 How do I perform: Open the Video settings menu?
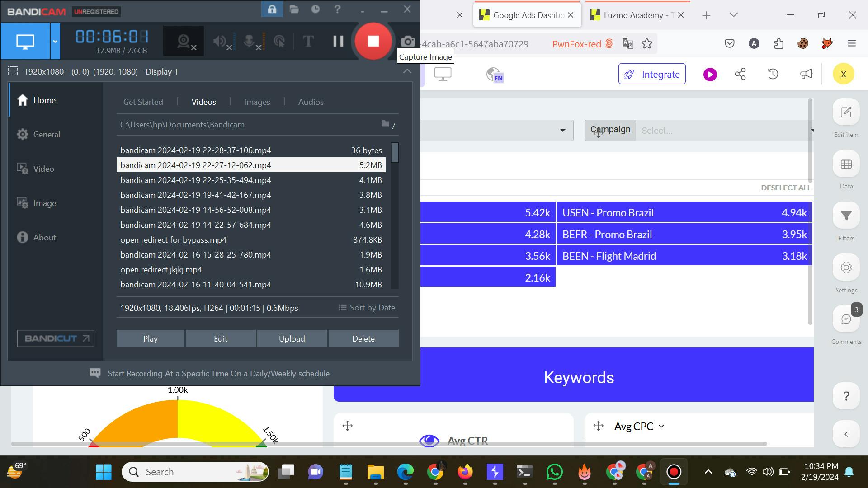(x=43, y=169)
